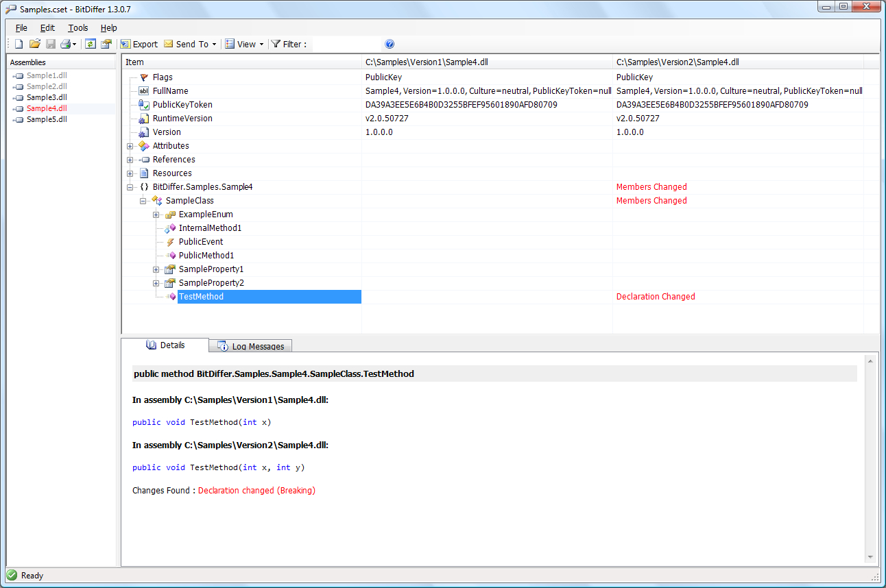
Task: Click the Version1\Sample4.dll column header
Action: (487, 62)
